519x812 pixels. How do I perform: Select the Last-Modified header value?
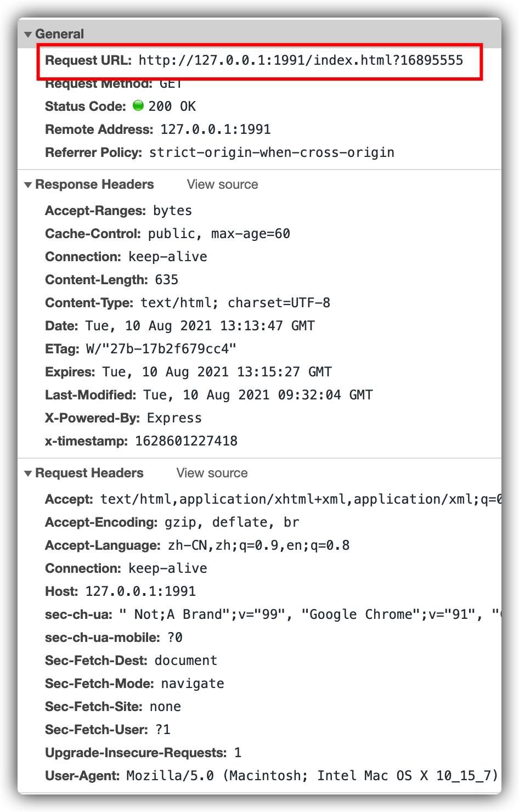tap(258, 395)
